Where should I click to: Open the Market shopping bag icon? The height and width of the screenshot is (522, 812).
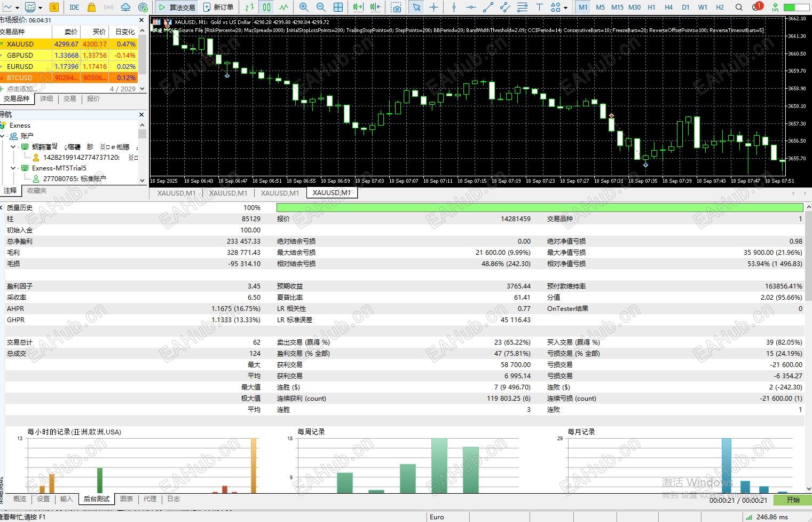click(x=92, y=7)
